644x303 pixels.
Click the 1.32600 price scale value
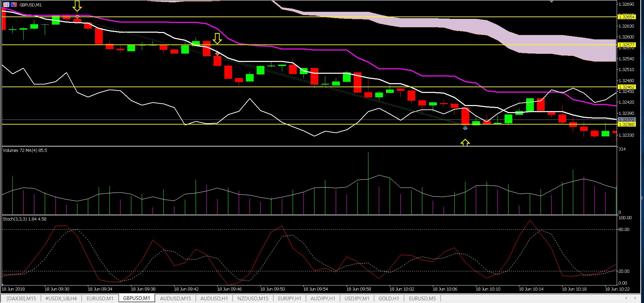(x=626, y=37)
